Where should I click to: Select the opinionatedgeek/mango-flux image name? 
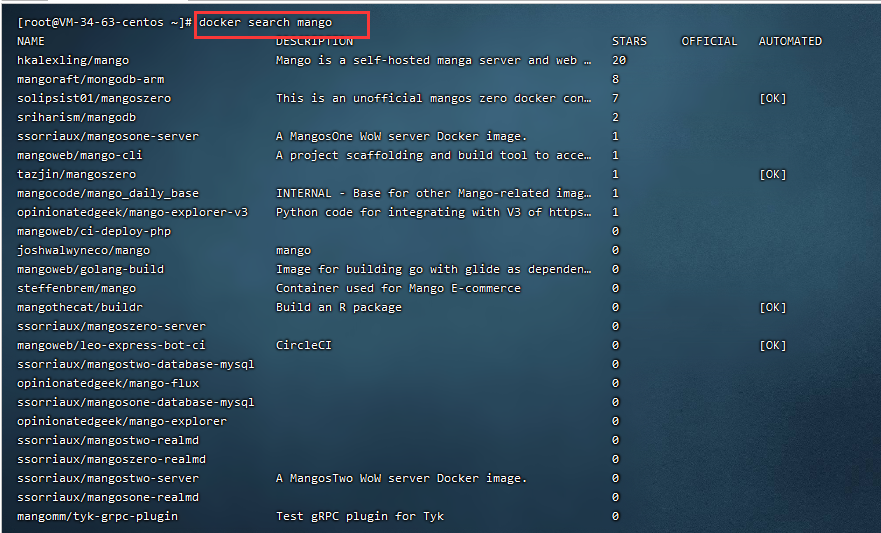[x=108, y=384]
